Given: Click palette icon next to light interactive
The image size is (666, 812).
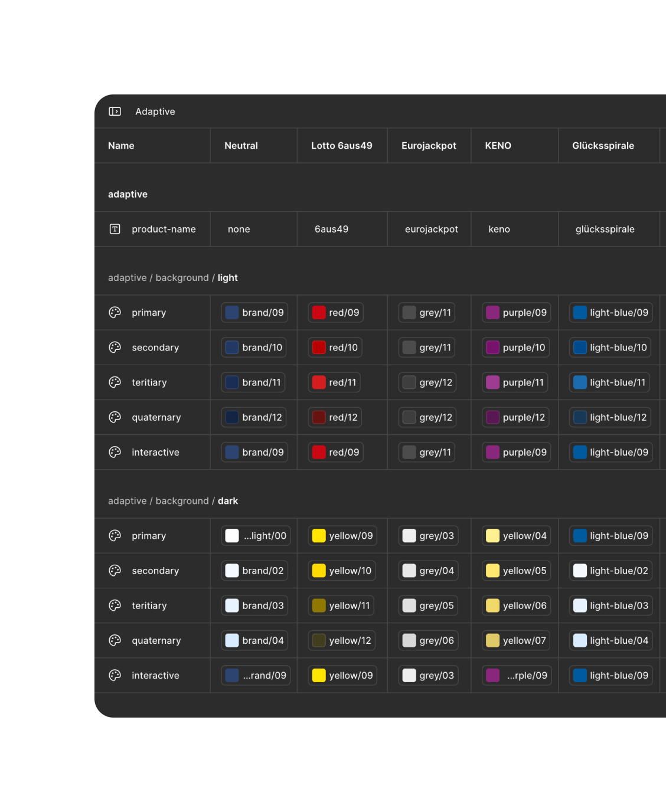Looking at the screenshot, I should click(x=115, y=452).
